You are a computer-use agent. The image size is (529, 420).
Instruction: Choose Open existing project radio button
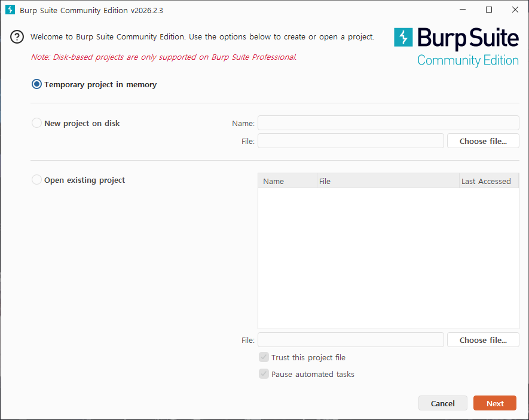pyautogui.click(x=37, y=180)
